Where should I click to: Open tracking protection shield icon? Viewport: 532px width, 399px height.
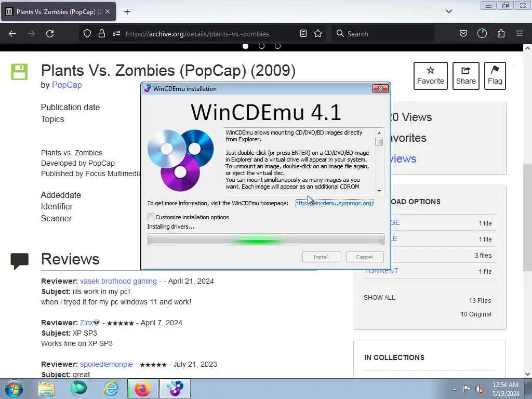87,34
